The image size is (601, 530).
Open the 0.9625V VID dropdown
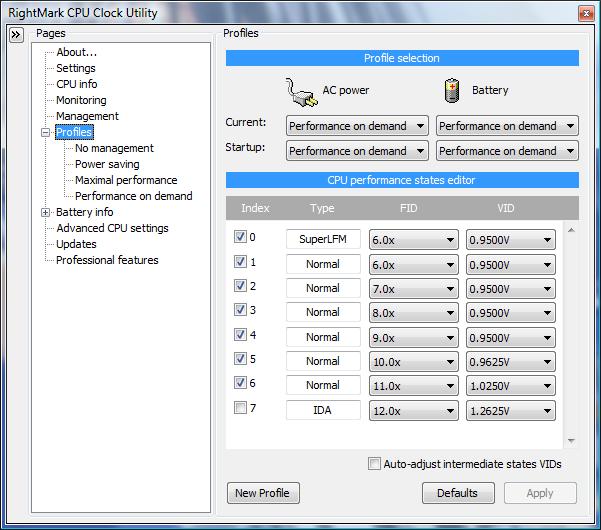511,362
